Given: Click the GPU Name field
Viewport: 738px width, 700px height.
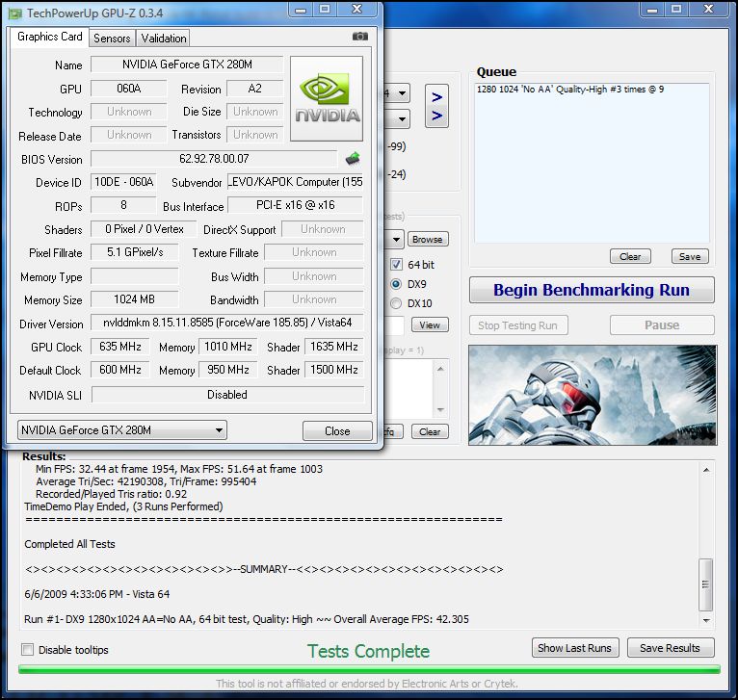Looking at the screenshot, I should tap(187, 65).
